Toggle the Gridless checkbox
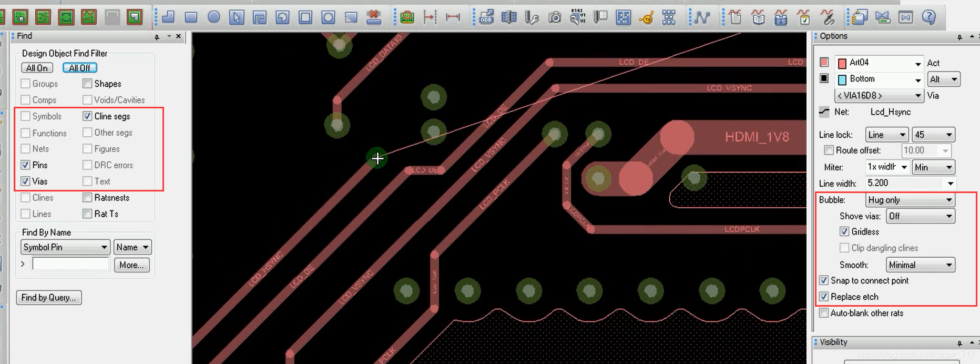This screenshot has height=364, width=980. pos(844,231)
